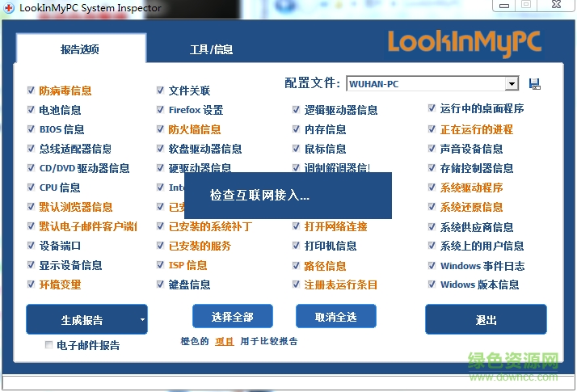577x392 pixels.
Task: Click the 用于比较报告 text
Action: point(268,341)
